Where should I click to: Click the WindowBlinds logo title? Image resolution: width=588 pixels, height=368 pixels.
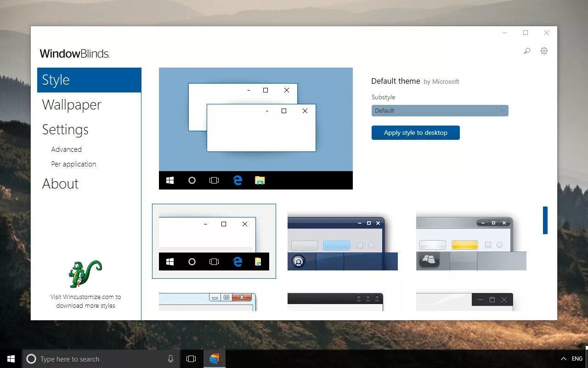[x=75, y=54]
